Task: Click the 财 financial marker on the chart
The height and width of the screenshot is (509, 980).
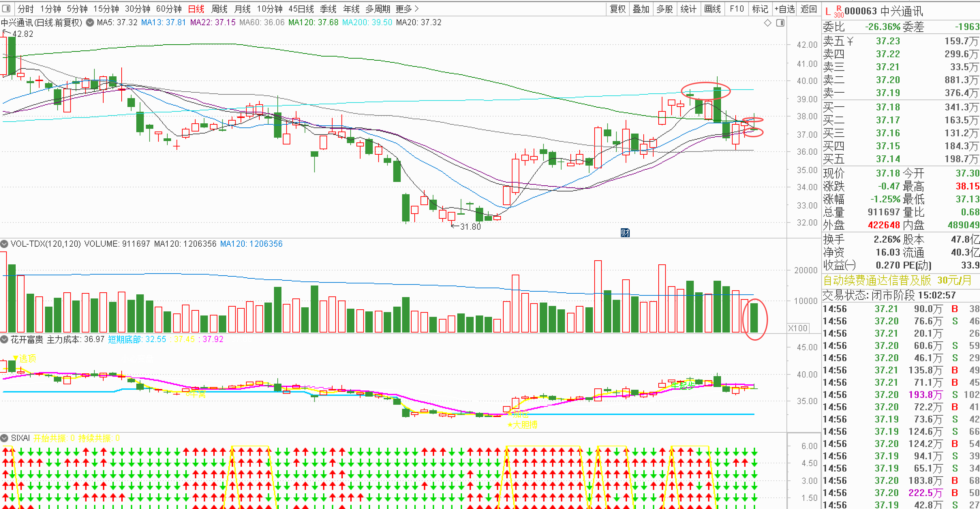Action: (x=625, y=232)
